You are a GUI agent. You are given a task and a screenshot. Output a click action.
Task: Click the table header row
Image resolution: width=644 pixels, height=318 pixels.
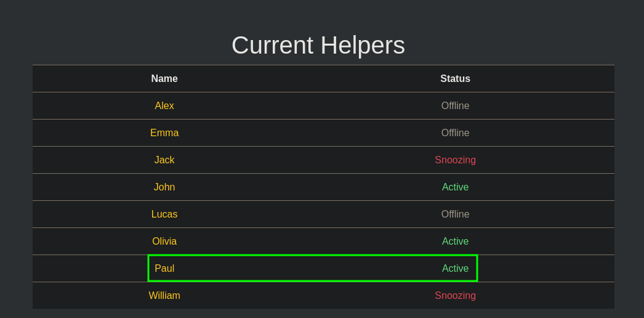point(323,78)
